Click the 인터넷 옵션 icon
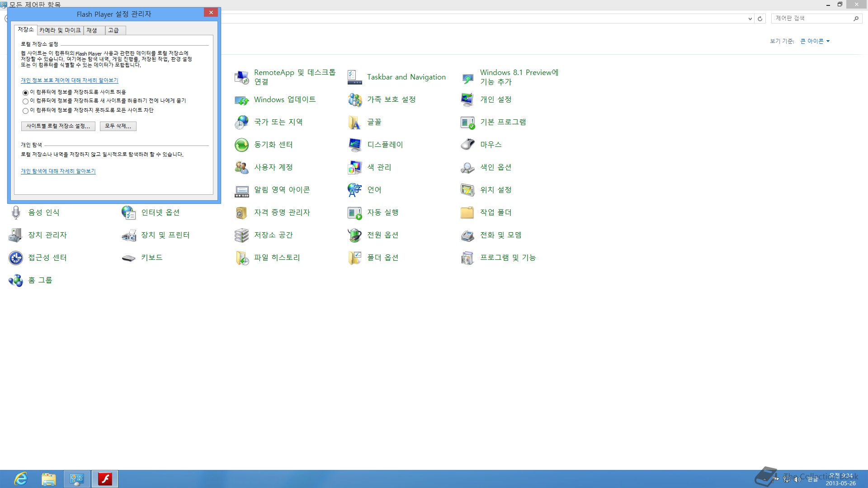868x488 pixels. pyautogui.click(x=129, y=213)
